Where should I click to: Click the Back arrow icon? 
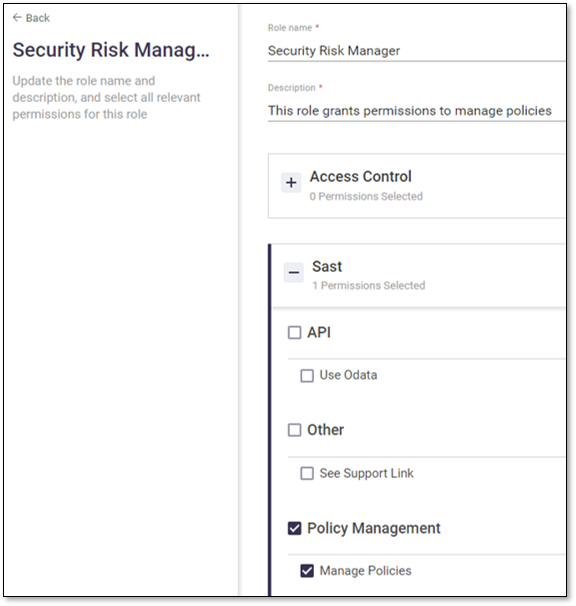(17, 17)
